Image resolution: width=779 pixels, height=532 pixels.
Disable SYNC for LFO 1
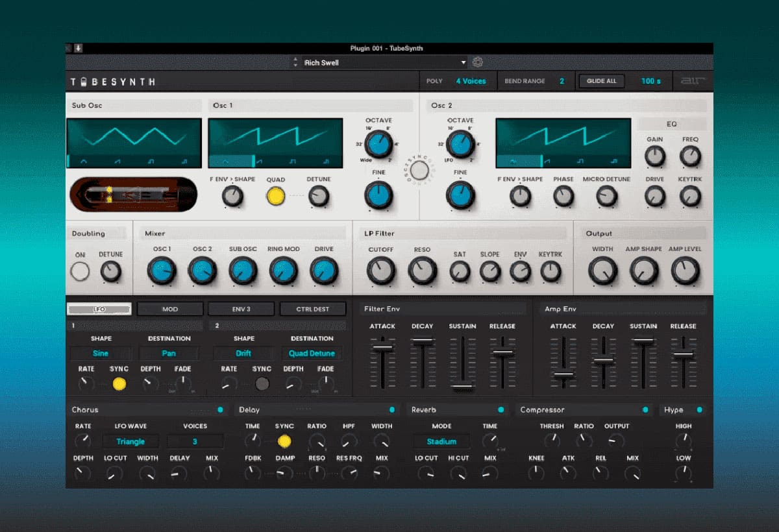pos(119,383)
